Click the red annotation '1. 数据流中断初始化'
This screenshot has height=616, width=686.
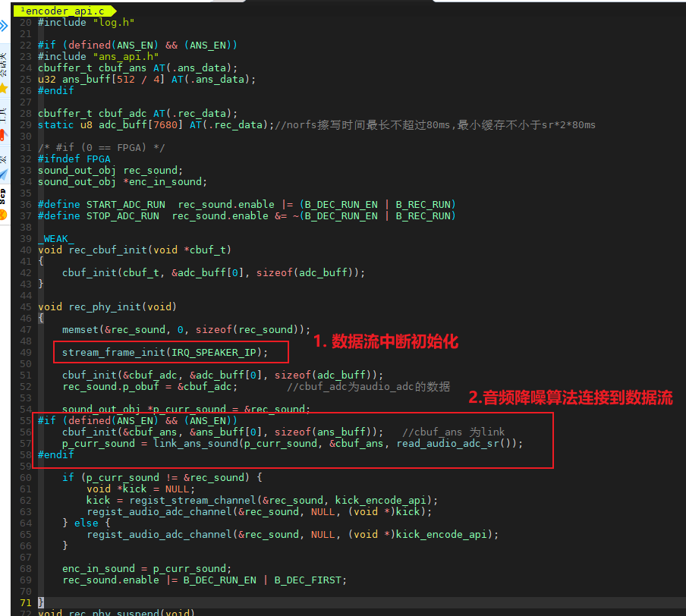click(386, 341)
